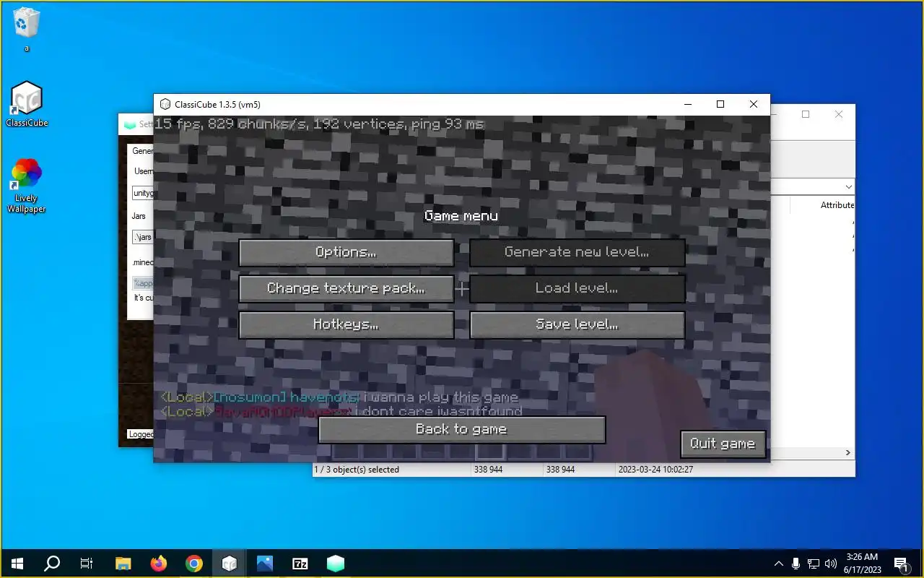
Task: Maximize the ClassiCube window
Action: [720, 105]
